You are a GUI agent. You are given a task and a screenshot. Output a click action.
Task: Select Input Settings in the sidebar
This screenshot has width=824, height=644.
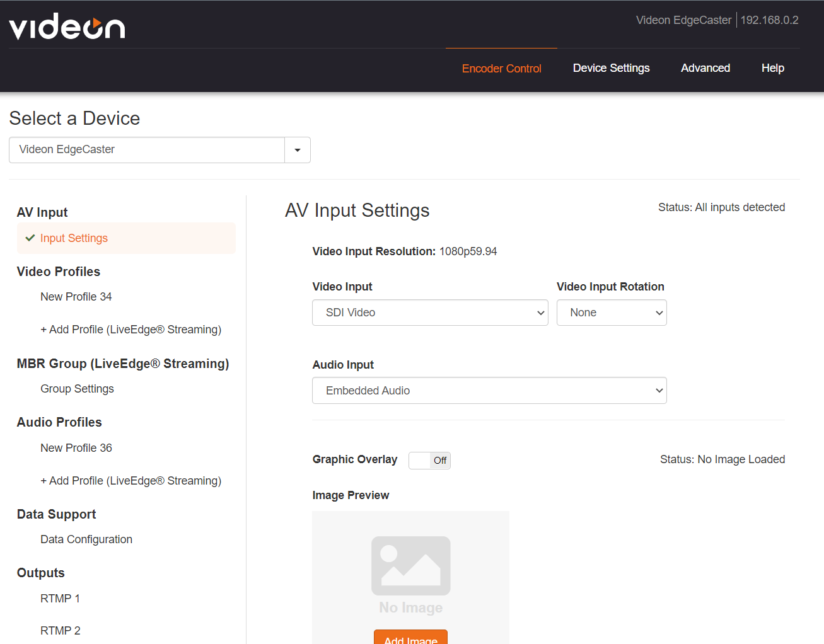pos(126,238)
